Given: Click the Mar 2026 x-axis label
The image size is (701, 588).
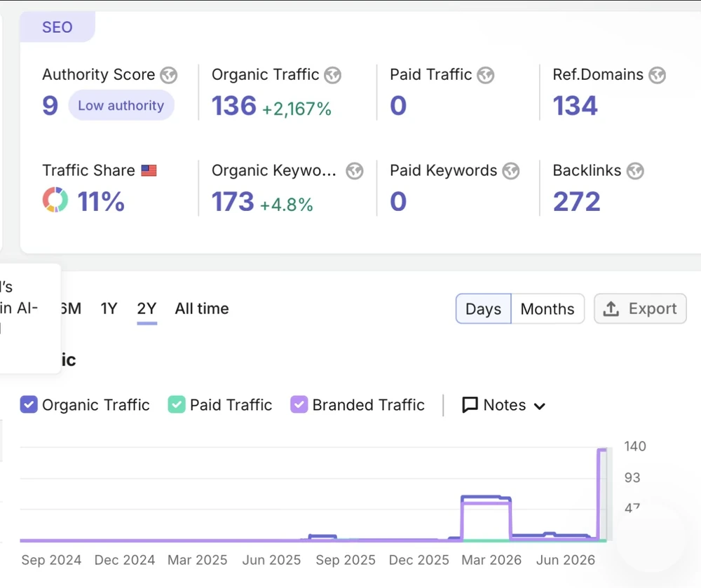Looking at the screenshot, I should (491, 560).
